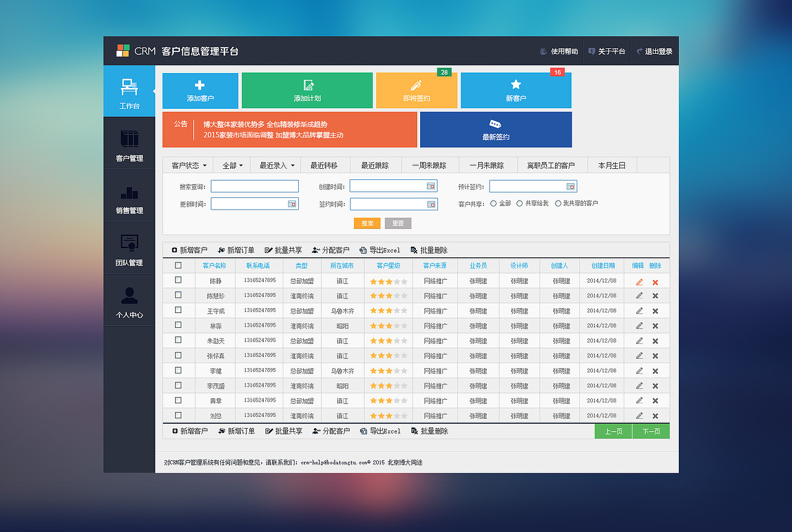Set star rating in 李茂盛 row
This screenshot has width=792, height=532.
[x=389, y=385]
